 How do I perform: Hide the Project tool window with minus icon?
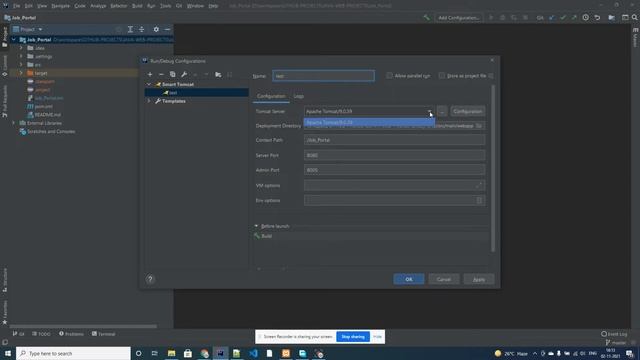pyautogui.click(x=167, y=29)
